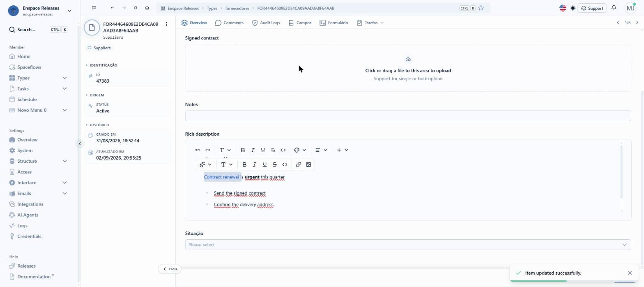Open the sidebar Search box
Viewport: 644px width, 287px height.
38,30
